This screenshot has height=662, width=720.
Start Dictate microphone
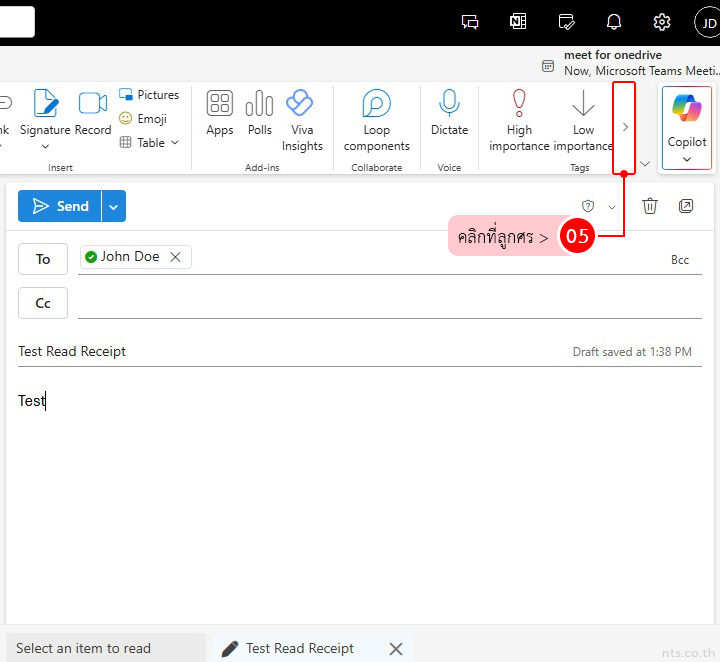pos(449,112)
